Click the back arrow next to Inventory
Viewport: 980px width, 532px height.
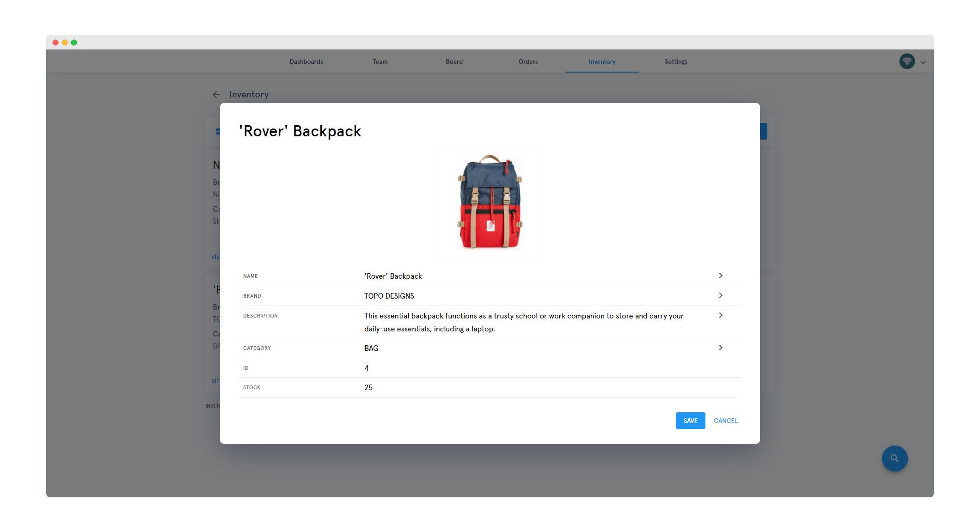pyautogui.click(x=216, y=95)
